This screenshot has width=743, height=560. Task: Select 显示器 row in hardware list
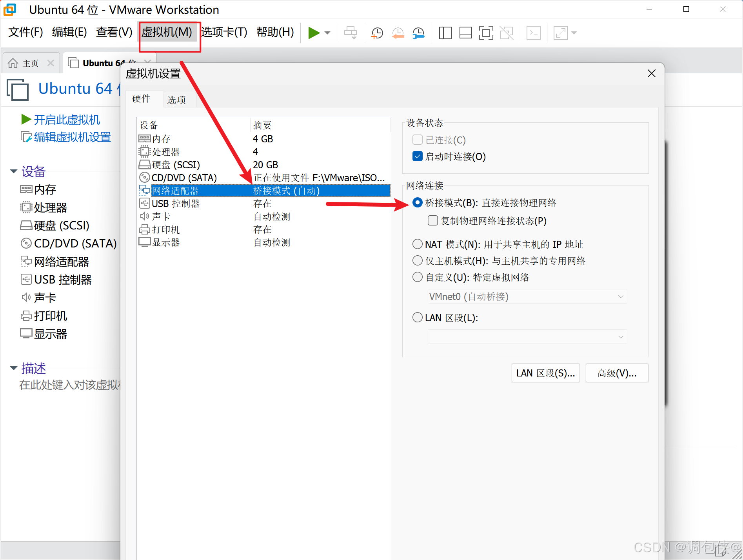pos(264,242)
